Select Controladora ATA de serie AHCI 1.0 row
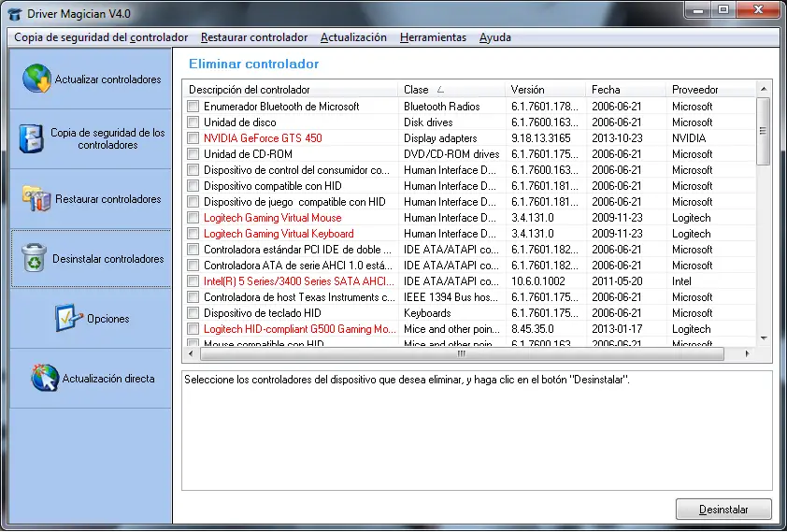This screenshot has height=532, width=787. [x=469, y=265]
